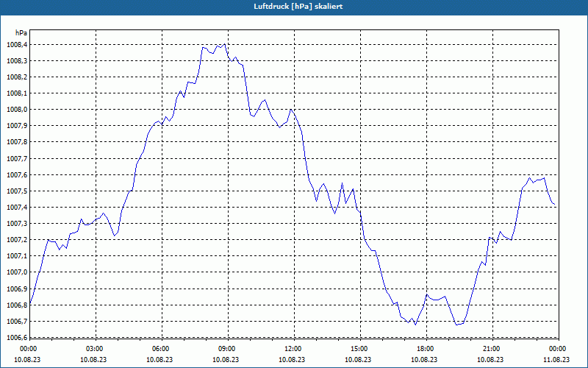Image resolution: width=588 pixels, height=368 pixels.
Task: Click the date label under 12:00
Action: point(293,359)
